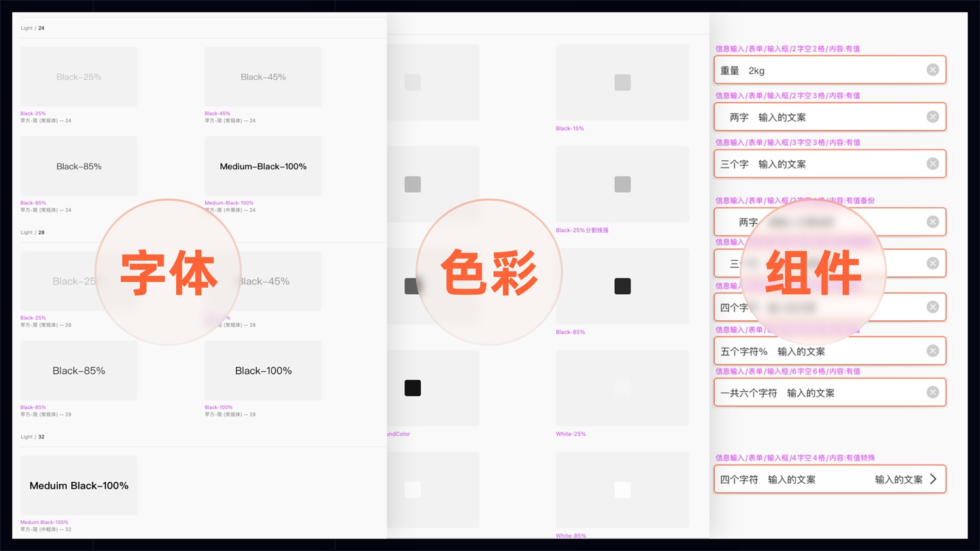Clear the 两字 输入的文案 field under 2字空3格
Image resolution: width=980 pixels, height=551 pixels.
coord(932,117)
